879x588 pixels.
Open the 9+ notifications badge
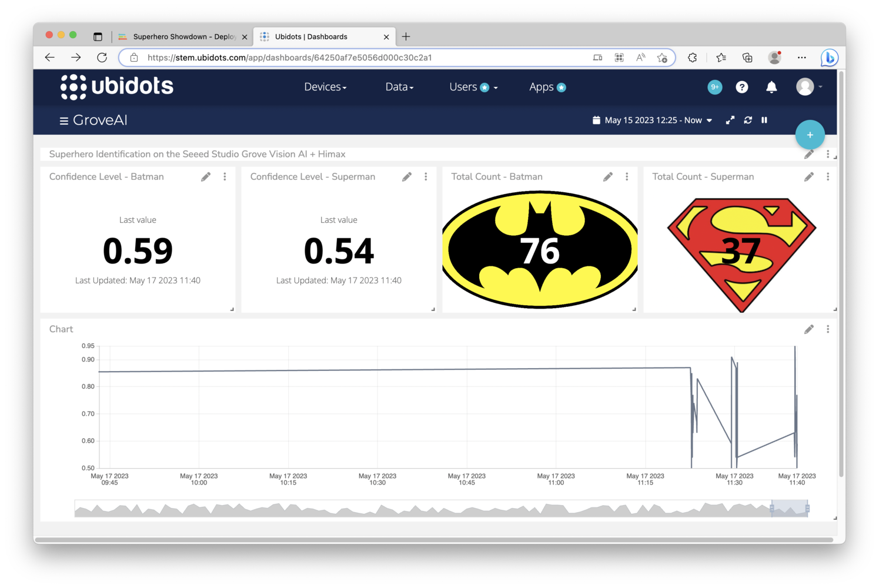tap(714, 87)
